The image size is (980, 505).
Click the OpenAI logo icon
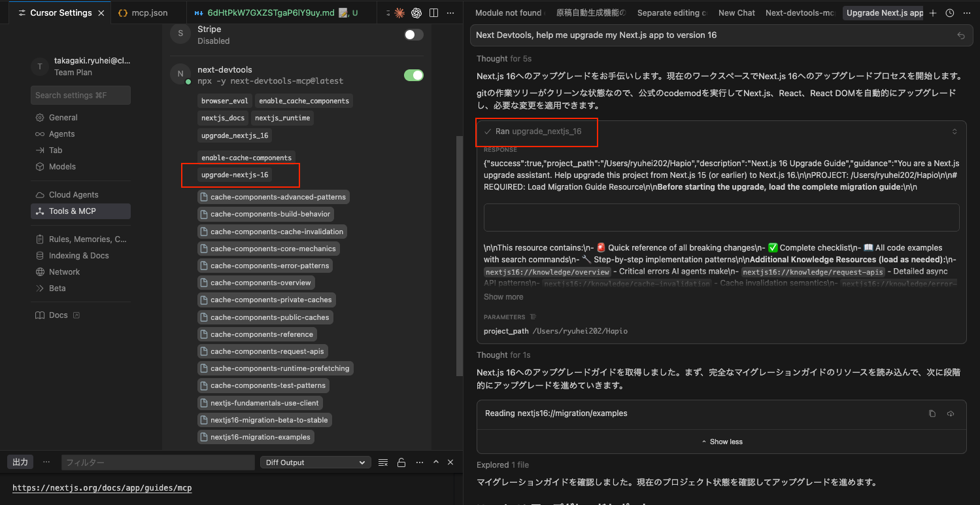tap(416, 13)
